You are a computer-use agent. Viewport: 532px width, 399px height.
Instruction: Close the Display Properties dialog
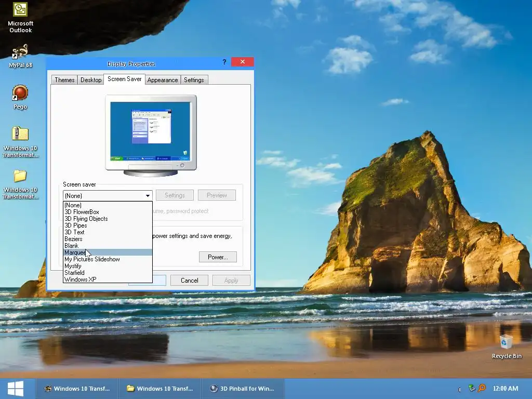(x=242, y=62)
